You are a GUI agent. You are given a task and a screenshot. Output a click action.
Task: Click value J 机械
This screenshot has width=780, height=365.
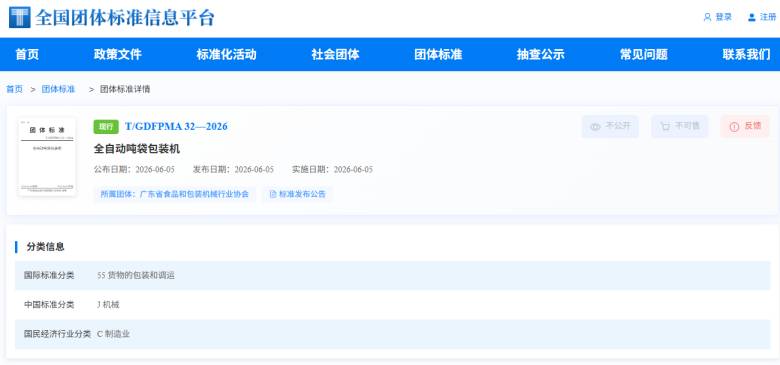click(108, 304)
